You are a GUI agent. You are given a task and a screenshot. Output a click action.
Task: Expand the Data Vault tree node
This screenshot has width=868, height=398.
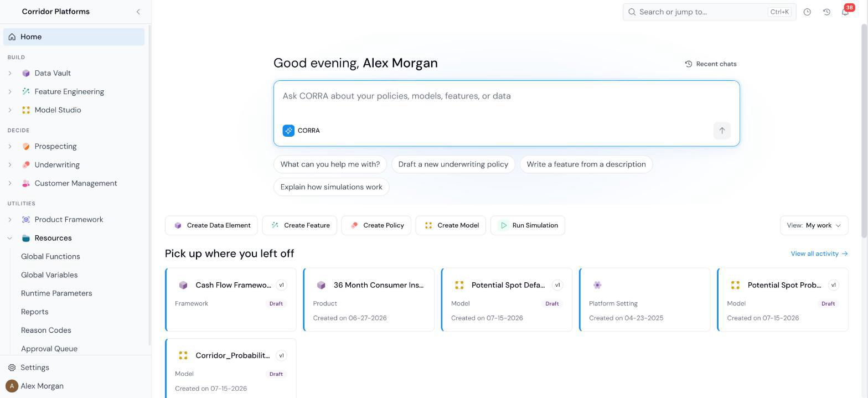10,73
